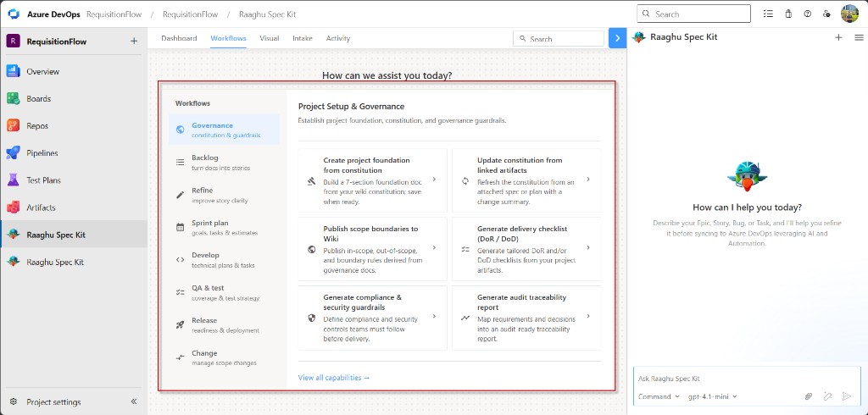Open the Activity tab
The width and height of the screenshot is (868, 415).
pos(337,38)
